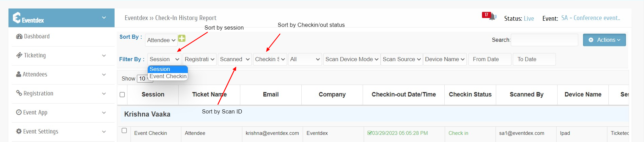Open the Scan Device Mode filter dropdown
This screenshot has height=142, width=644.
tap(352, 59)
